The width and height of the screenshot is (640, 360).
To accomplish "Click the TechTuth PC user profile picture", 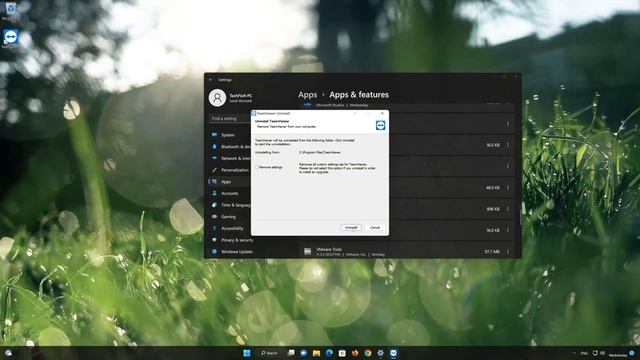I will (x=217, y=98).
